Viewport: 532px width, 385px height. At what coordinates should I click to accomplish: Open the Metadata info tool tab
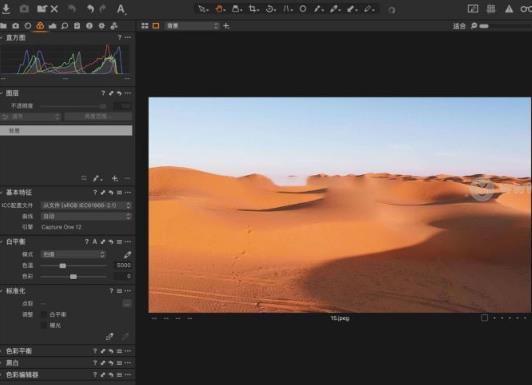click(x=89, y=26)
